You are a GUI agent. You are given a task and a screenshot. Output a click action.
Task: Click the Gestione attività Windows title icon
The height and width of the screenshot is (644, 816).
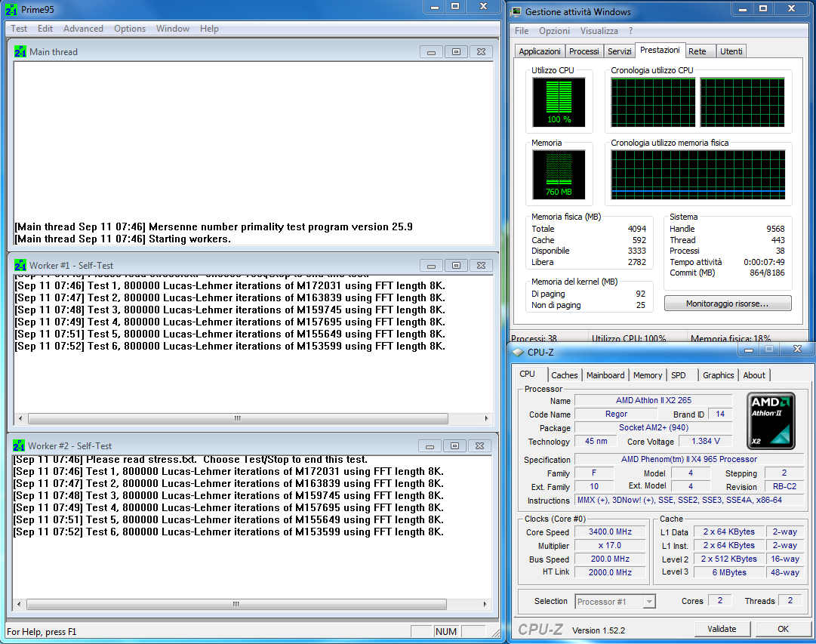(x=516, y=11)
